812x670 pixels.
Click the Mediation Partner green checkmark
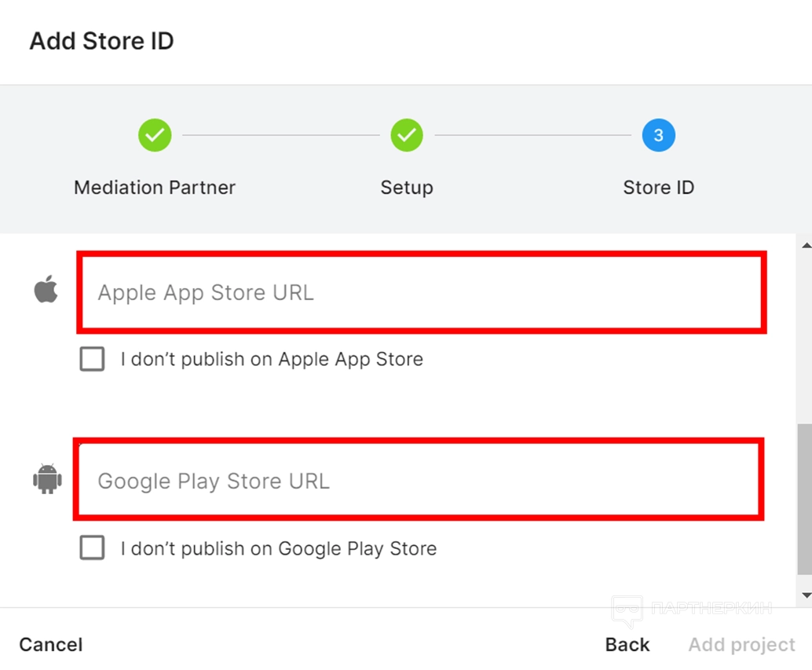pos(155,135)
